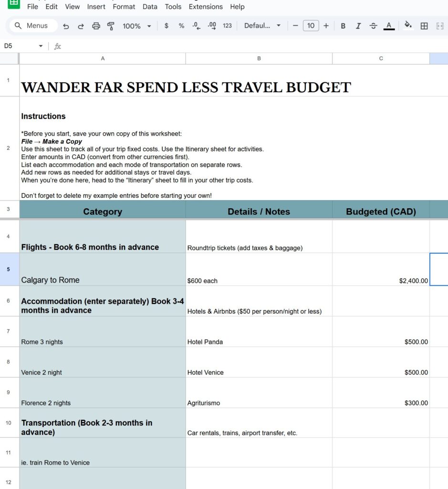This screenshot has width=448, height=489.
Task: Toggle italic formatting
Action: [358, 26]
